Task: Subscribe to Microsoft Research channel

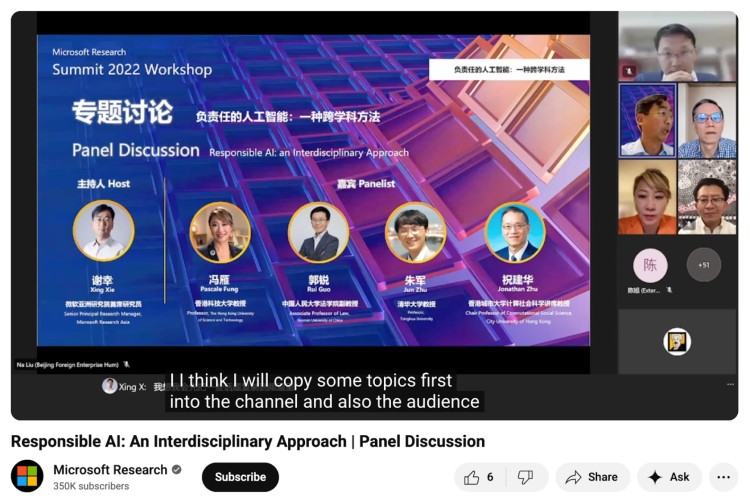Action: pyautogui.click(x=240, y=477)
